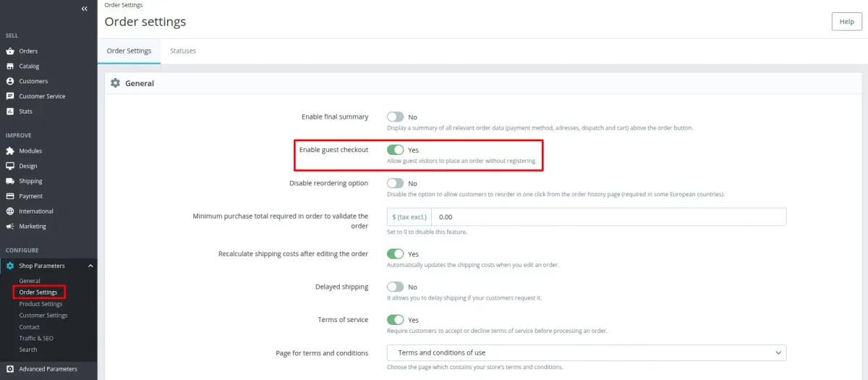Switch to the Statuses tab
Screen dimensions: 868x380
[183, 51]
